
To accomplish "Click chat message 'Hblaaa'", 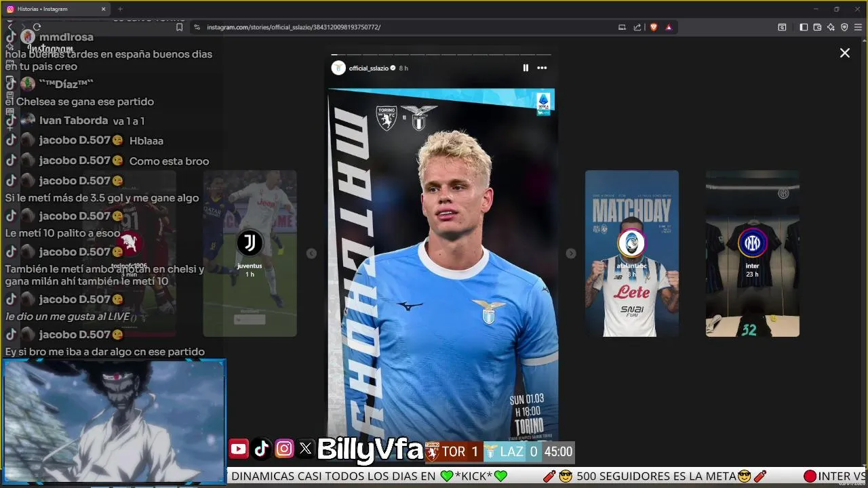I will pyautogui.click(x=146, y=141).
